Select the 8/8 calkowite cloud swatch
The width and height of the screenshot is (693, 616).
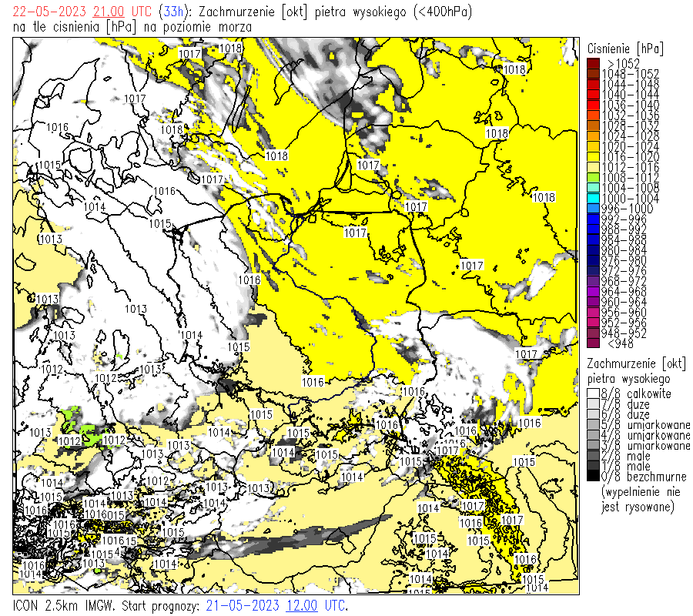click(x=593, y=393)
